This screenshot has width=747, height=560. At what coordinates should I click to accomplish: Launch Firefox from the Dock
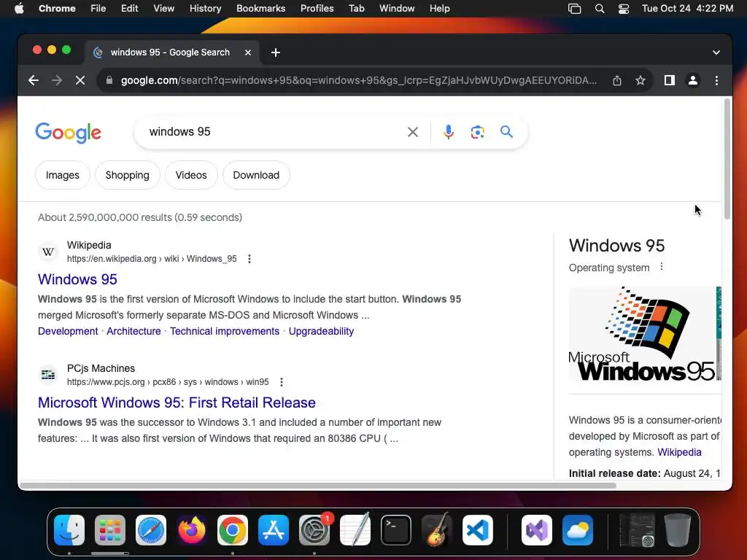pos(192,530)
